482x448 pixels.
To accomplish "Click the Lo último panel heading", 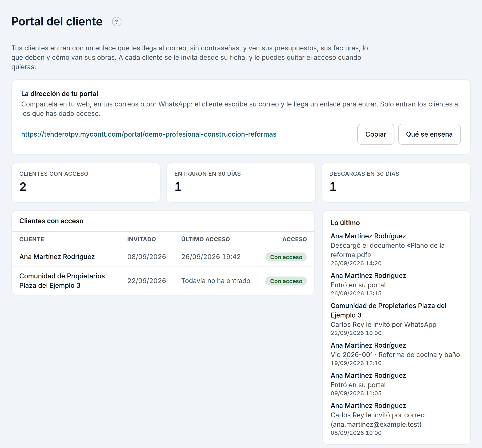I will (345, 223).
